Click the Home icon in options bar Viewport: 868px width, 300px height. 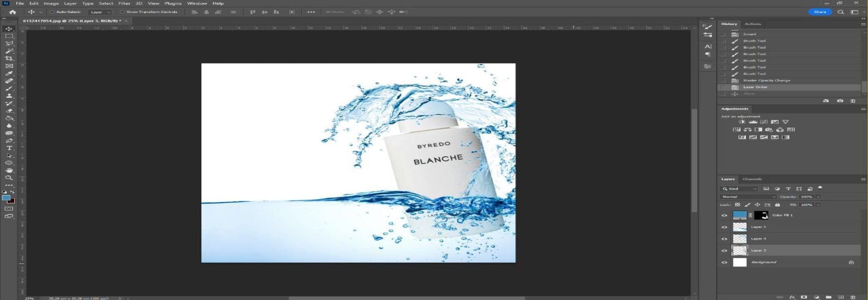(x=13, y=12)
